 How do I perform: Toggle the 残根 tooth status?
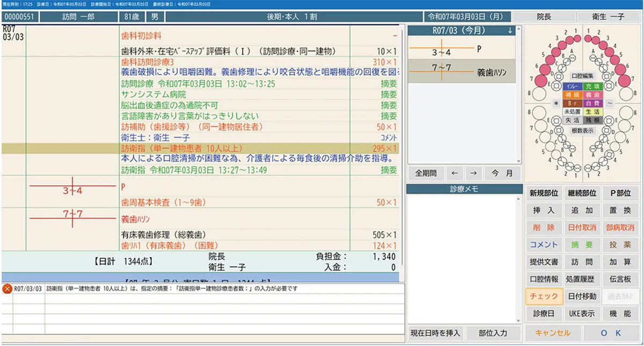tap(592, 121)
